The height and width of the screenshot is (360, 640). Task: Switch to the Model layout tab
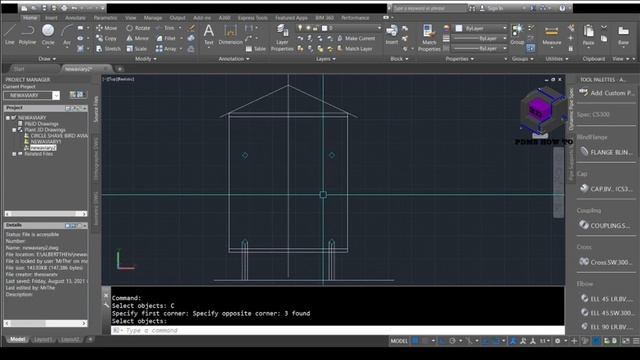[17, 339]
